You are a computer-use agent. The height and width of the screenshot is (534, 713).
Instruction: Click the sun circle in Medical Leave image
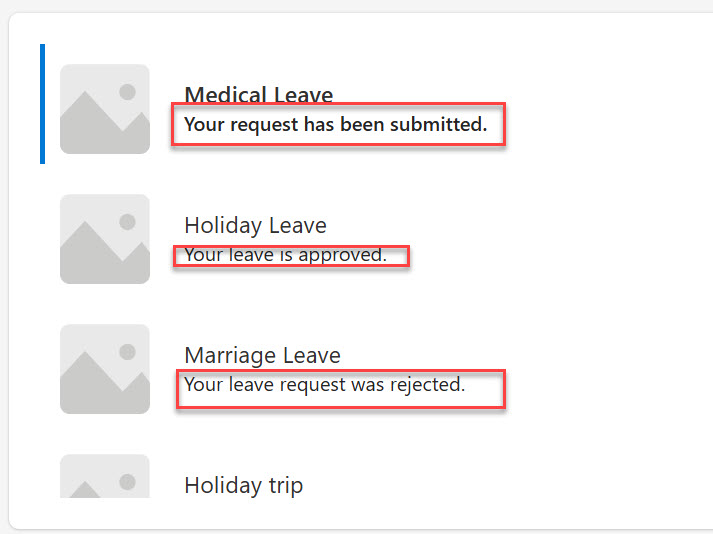point(127,92)
